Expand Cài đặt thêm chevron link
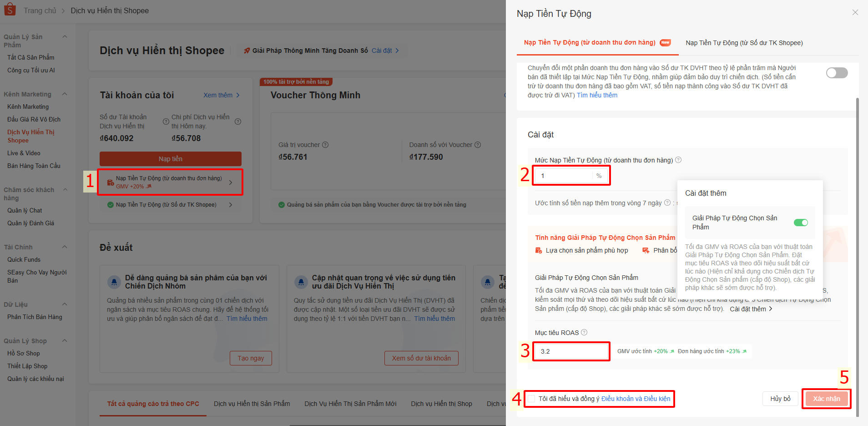868x426 pixels. click(751, 309)
